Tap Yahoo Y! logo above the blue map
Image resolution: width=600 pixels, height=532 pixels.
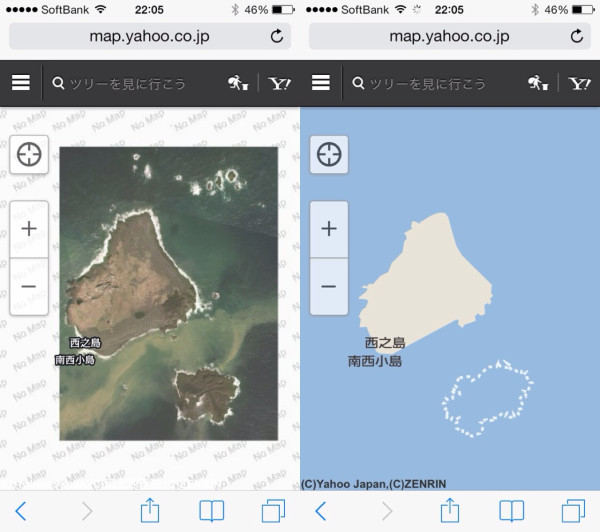579,83
